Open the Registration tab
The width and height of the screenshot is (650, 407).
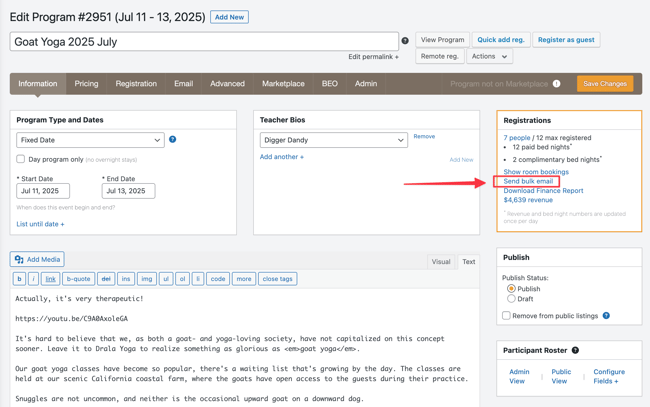point(136,84)
